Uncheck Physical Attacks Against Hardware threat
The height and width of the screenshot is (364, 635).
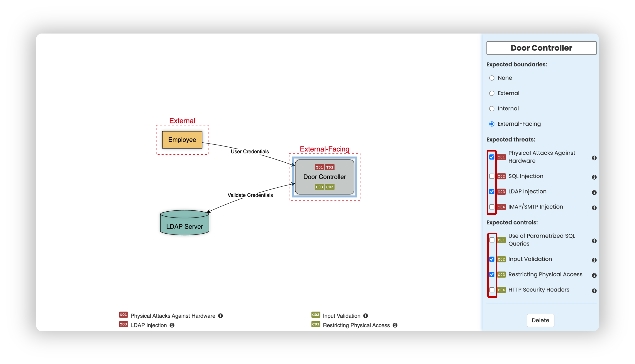tap(492, 157)
